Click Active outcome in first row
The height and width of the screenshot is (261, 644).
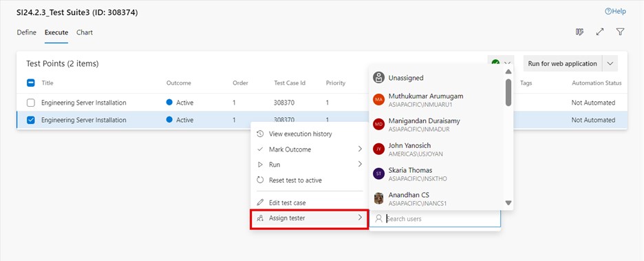pyautogui.click(x=180, y=103)
